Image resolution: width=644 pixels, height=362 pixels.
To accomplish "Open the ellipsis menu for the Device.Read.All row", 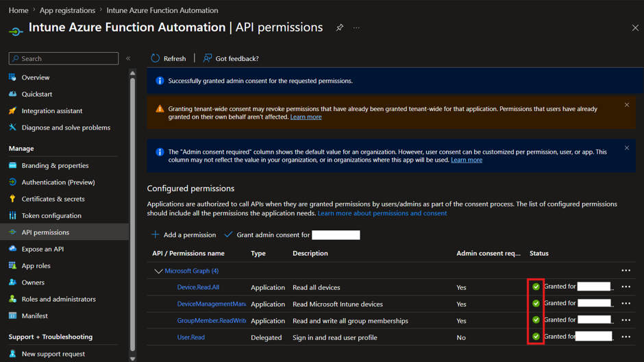I will pos(626,287).
